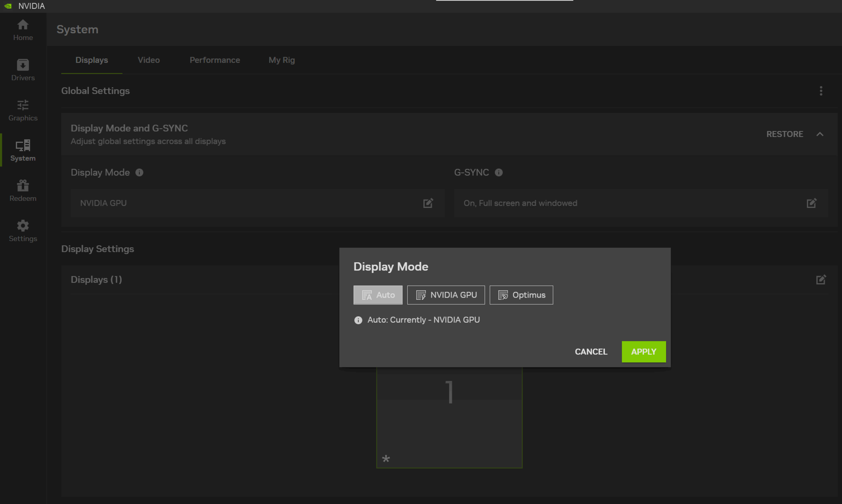
Task: Apply the selected display mode
Action: pos(643,351)
